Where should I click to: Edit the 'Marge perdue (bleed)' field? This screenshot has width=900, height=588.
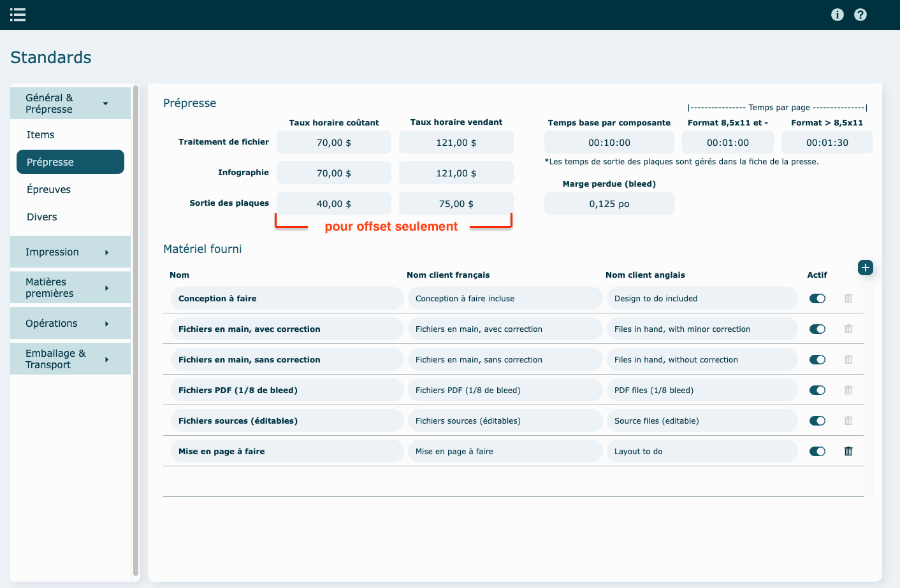pos(609,204)
